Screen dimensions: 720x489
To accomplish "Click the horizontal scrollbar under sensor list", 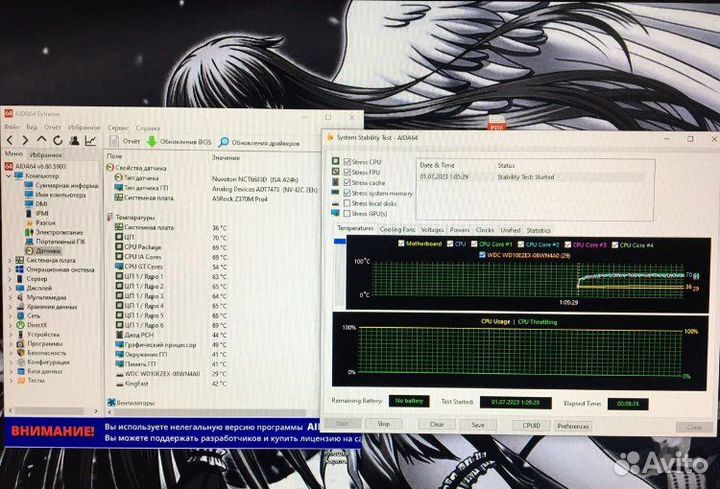I will [209, 412].
